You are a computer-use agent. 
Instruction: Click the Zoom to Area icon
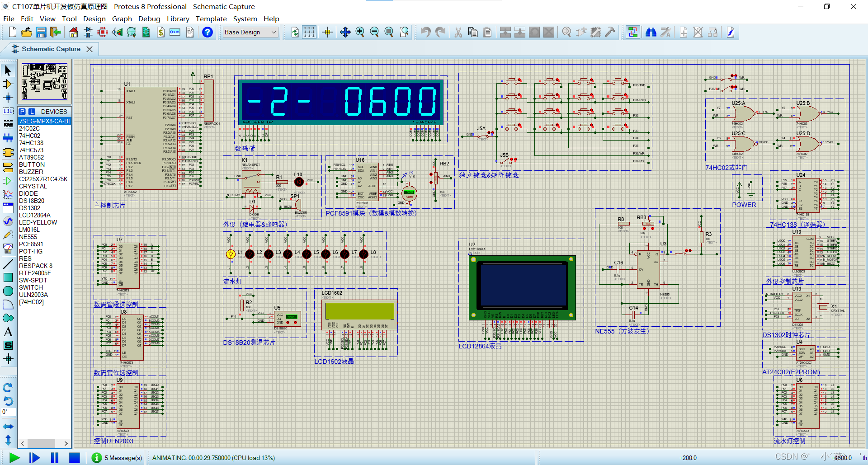(x=404, y=32)
